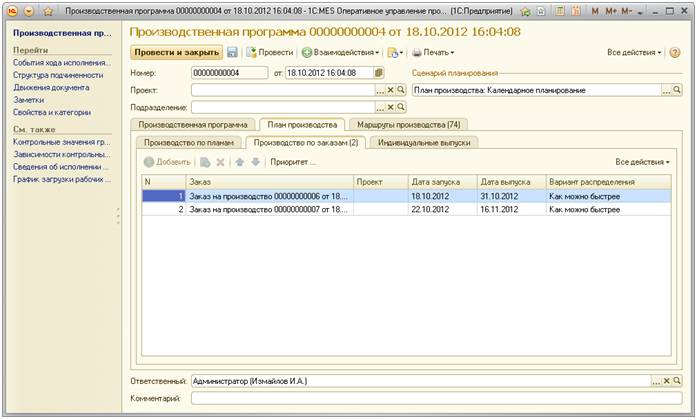Open the table's Все действия dropdown
Screen dimensions: 697x419
(642, 161)
